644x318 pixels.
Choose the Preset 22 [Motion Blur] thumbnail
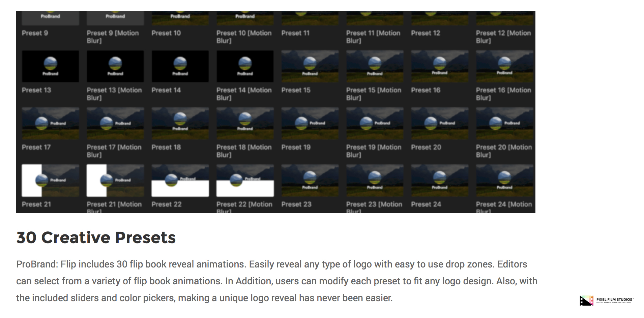click(245, 181)
